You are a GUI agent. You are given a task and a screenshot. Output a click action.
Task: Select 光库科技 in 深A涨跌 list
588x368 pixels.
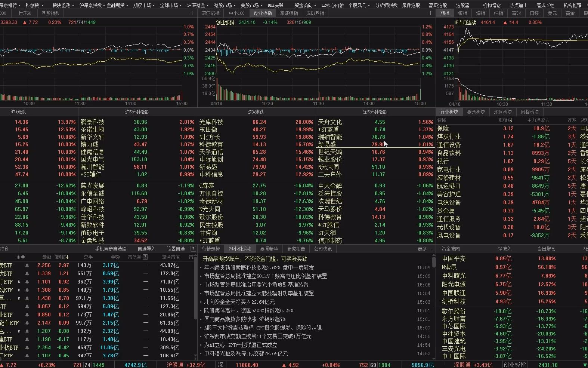pos(211,122)
